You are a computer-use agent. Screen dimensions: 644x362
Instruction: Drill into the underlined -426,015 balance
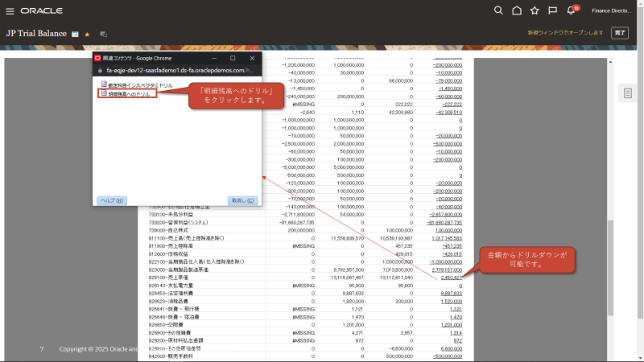452,254
